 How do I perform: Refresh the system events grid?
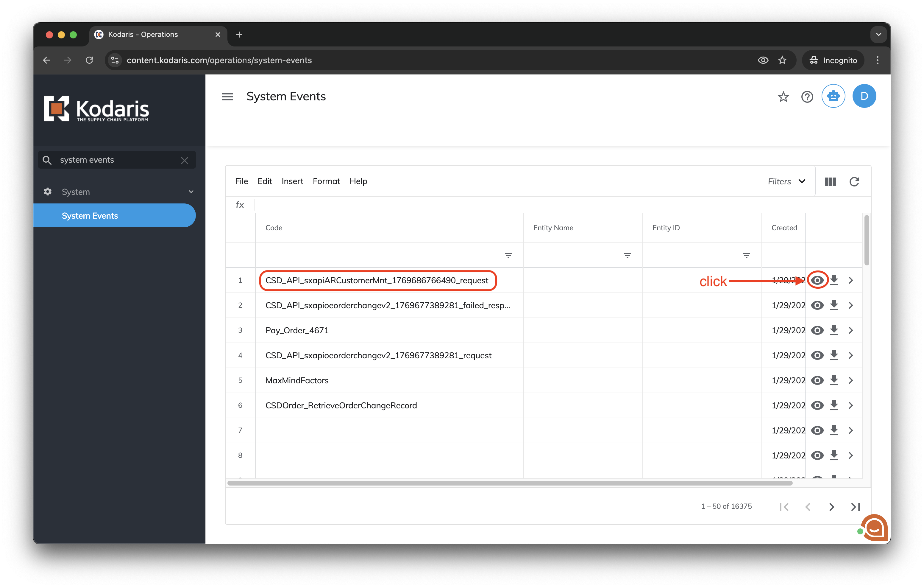point(854,182)
